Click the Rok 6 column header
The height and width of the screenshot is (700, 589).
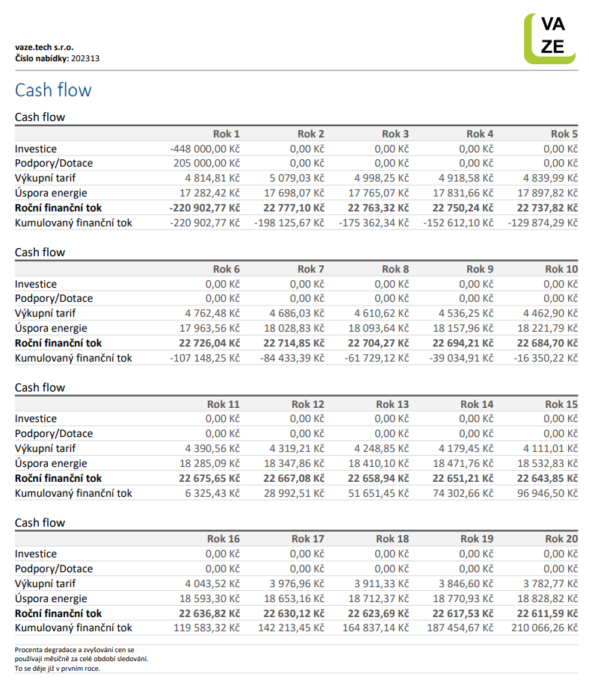point(226,269)
